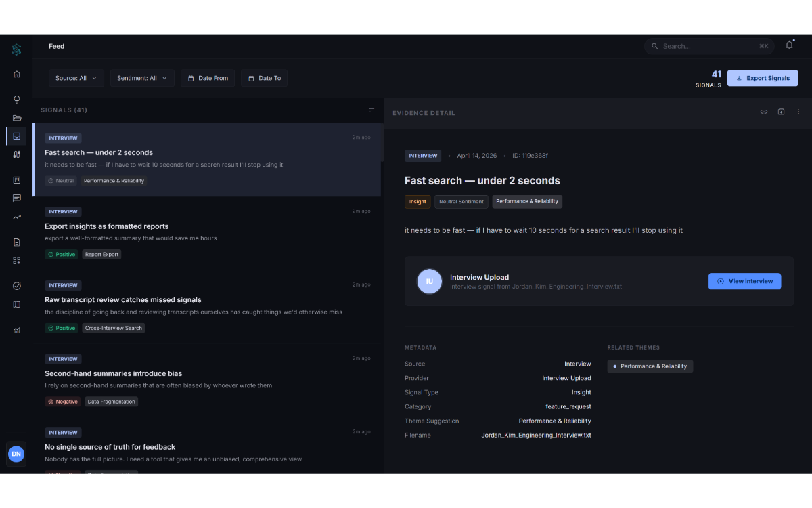
Task: Click the INTERVIEW badge in evidence detail
Action: [423, 156]
